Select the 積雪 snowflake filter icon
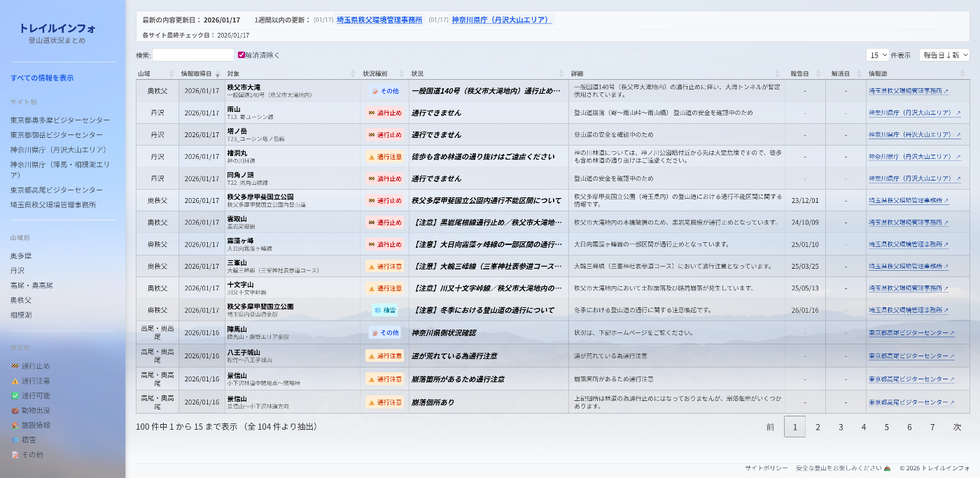 click(x=14, y=439)
